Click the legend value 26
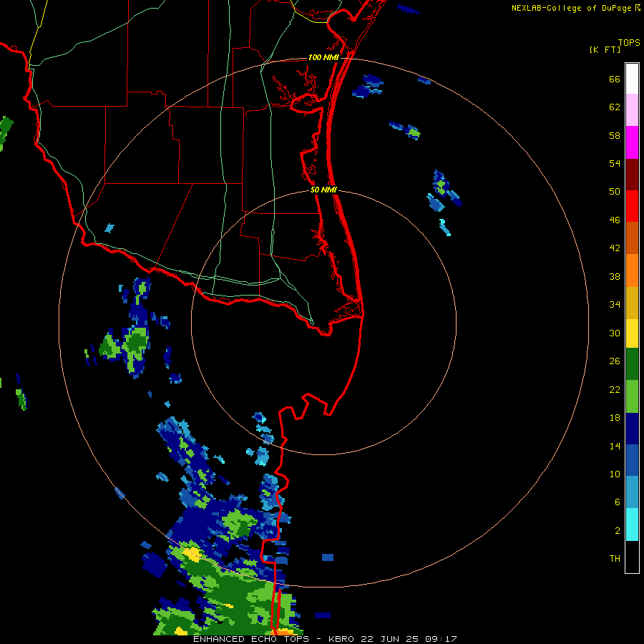This screenshot has height=644, width=644. tap(615, 361)
